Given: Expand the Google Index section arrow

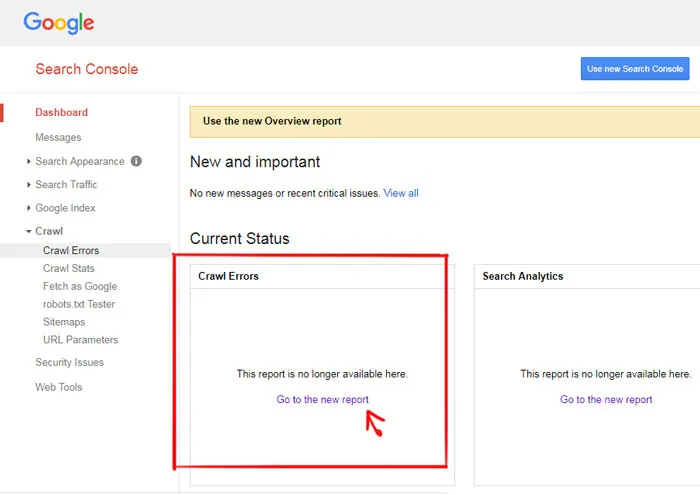Looking at the screenshot, I should coord(29,208).
